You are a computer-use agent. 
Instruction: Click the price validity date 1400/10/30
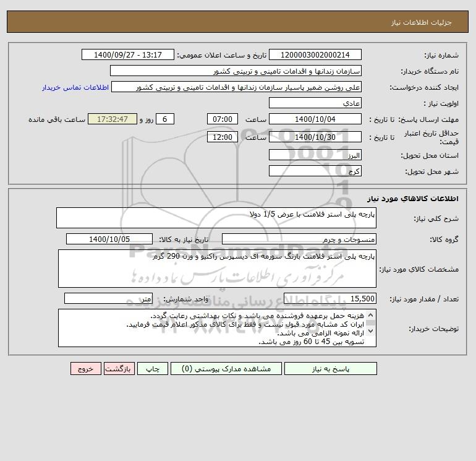(x=315, y=137)
